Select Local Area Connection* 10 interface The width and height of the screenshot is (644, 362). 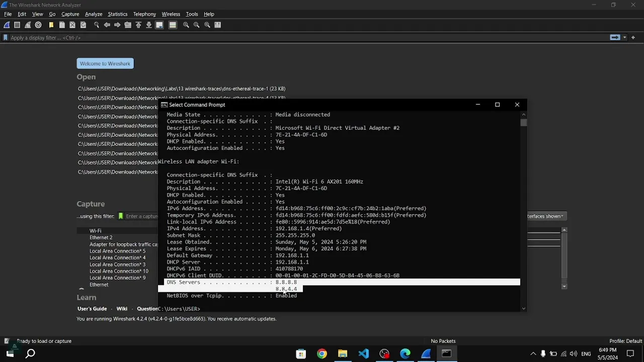[x=119, y=271]
